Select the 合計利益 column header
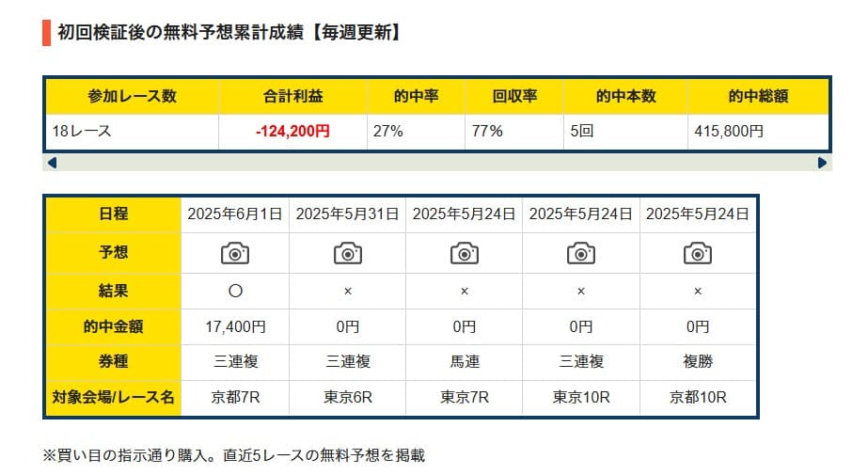Image resolution: width=868 pixels, height=475 pixels. (x=292, y=96)
